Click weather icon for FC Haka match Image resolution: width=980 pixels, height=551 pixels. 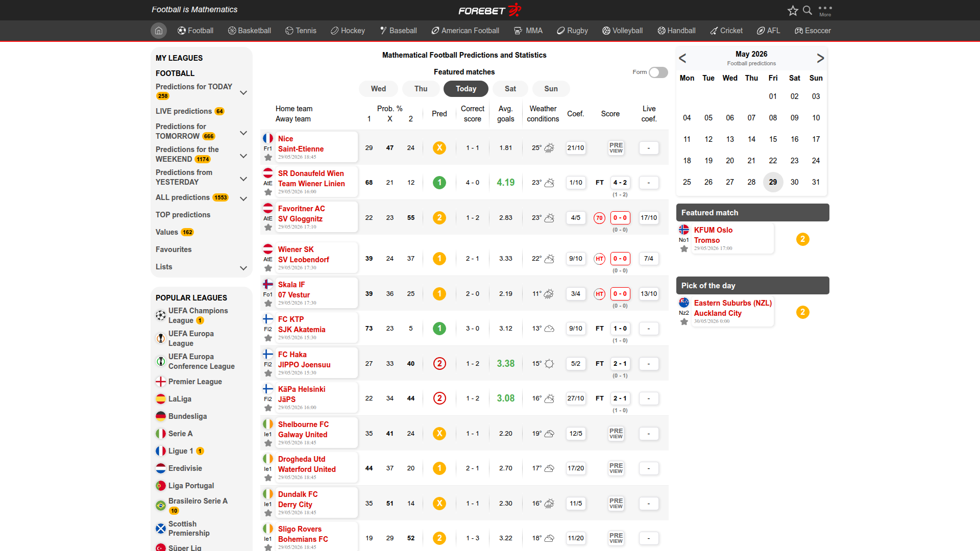point(549,364)
